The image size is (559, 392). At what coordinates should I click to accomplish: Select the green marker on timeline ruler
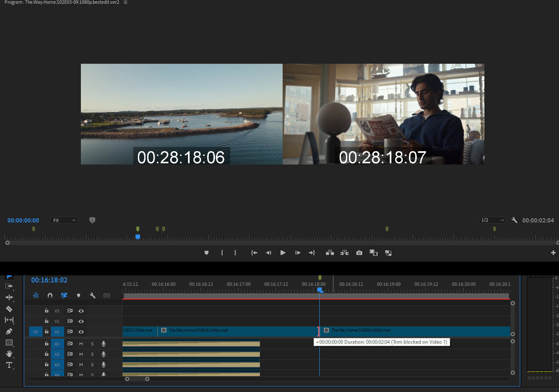[x=320, y=277]
